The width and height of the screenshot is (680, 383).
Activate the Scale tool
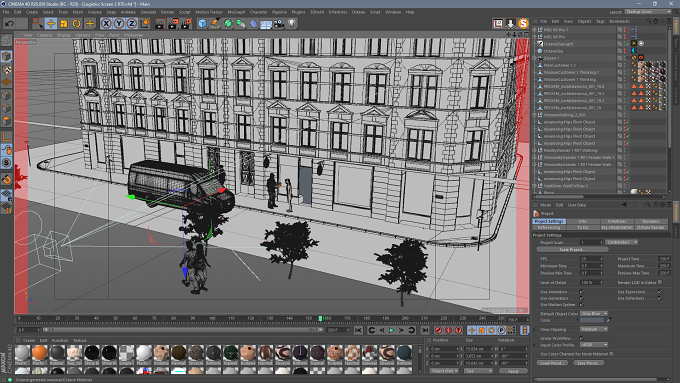coord(64,23)
